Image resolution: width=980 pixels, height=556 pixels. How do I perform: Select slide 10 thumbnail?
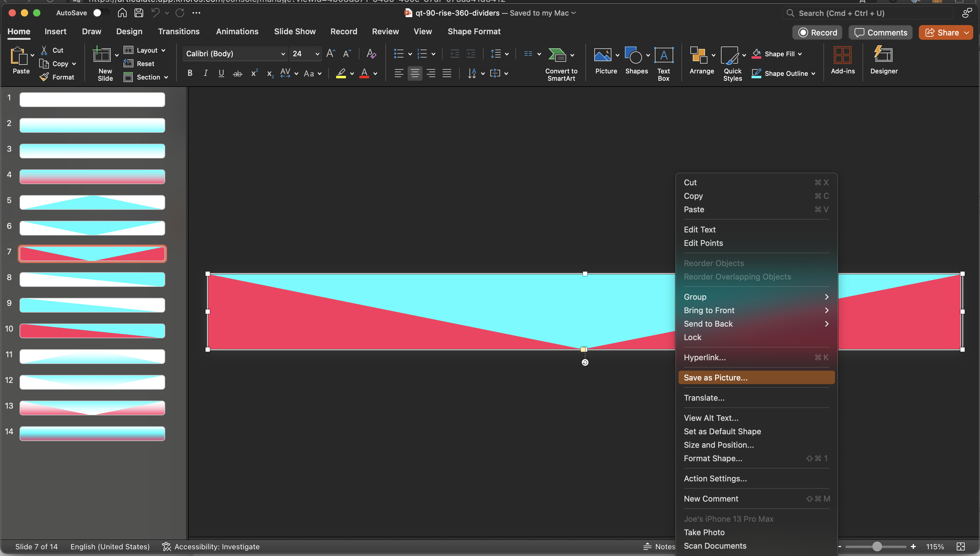[92, 331]
